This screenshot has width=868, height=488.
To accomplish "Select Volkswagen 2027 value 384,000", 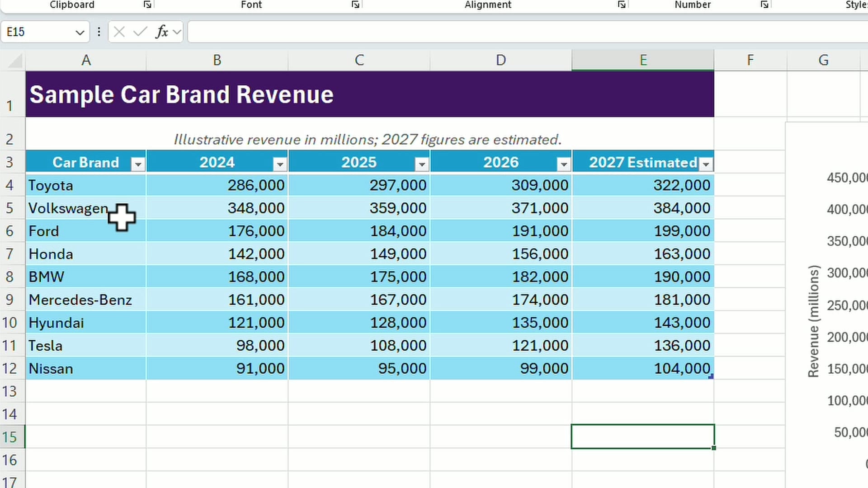I will tap(643, 208).
